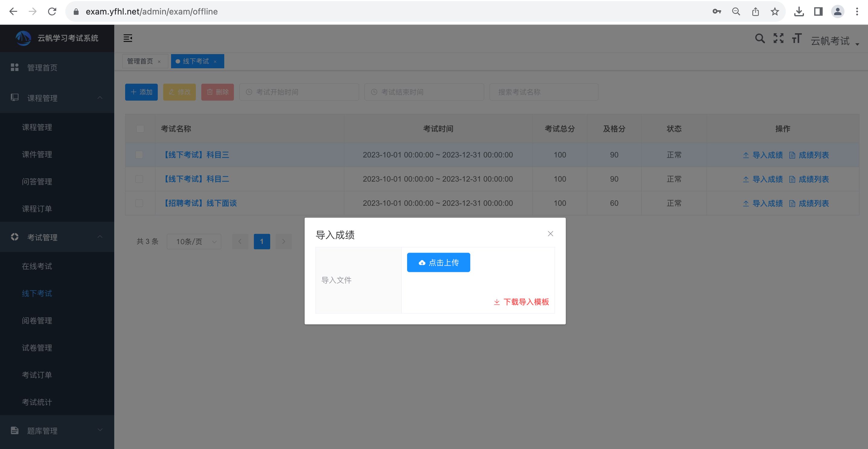
Task: Toggle fullscreen mode icon in header
Action: tap(778, 38)
